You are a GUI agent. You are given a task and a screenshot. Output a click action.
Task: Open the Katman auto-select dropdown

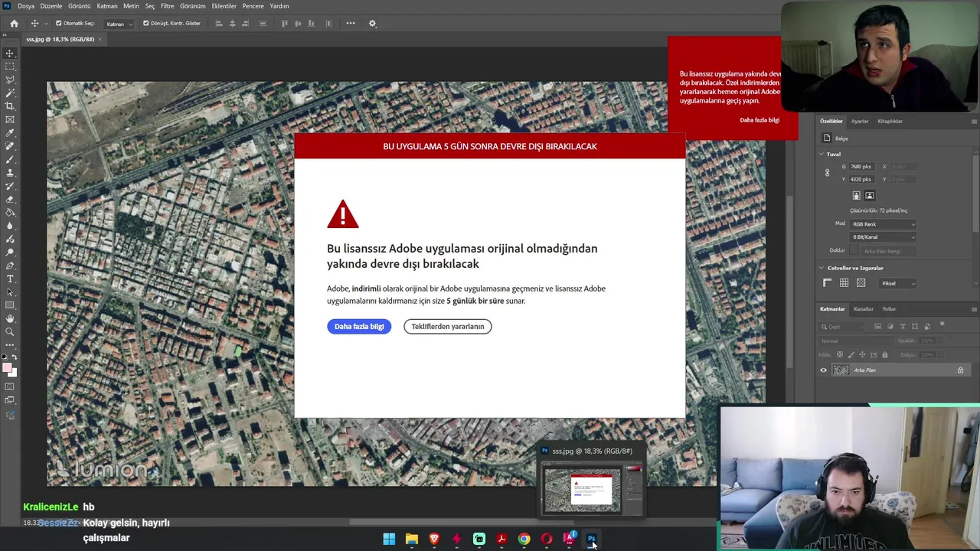pos(119,24)
